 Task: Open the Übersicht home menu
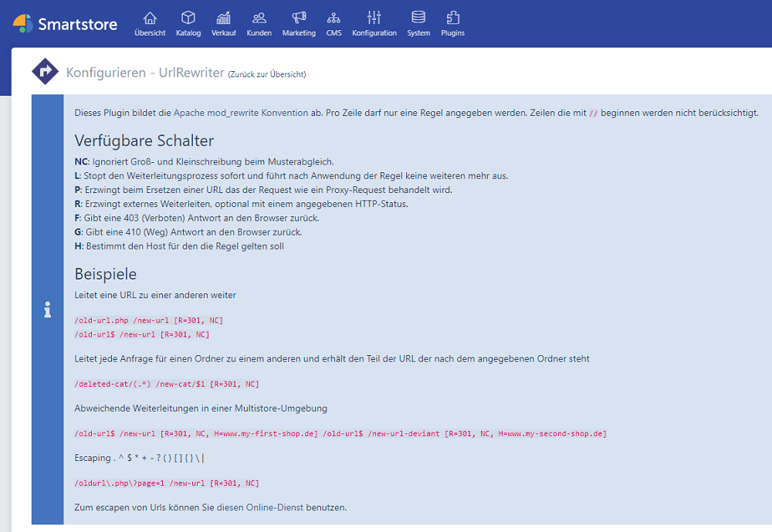150,23
